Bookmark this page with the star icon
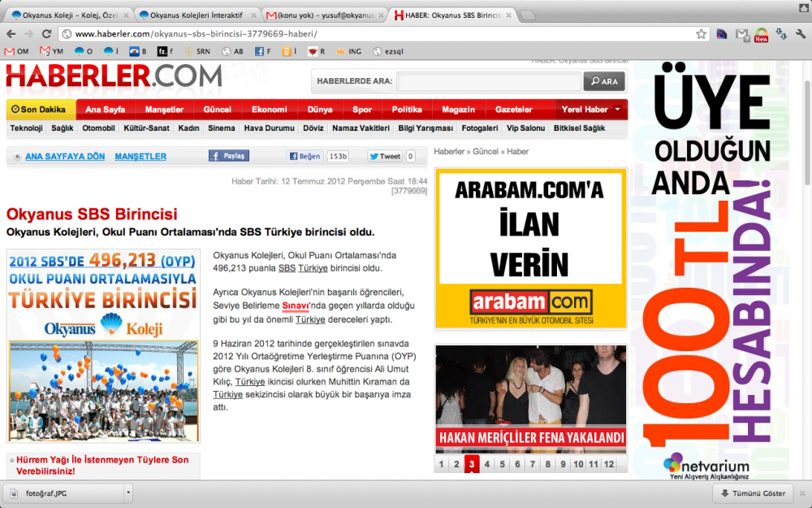 point(702,34)
